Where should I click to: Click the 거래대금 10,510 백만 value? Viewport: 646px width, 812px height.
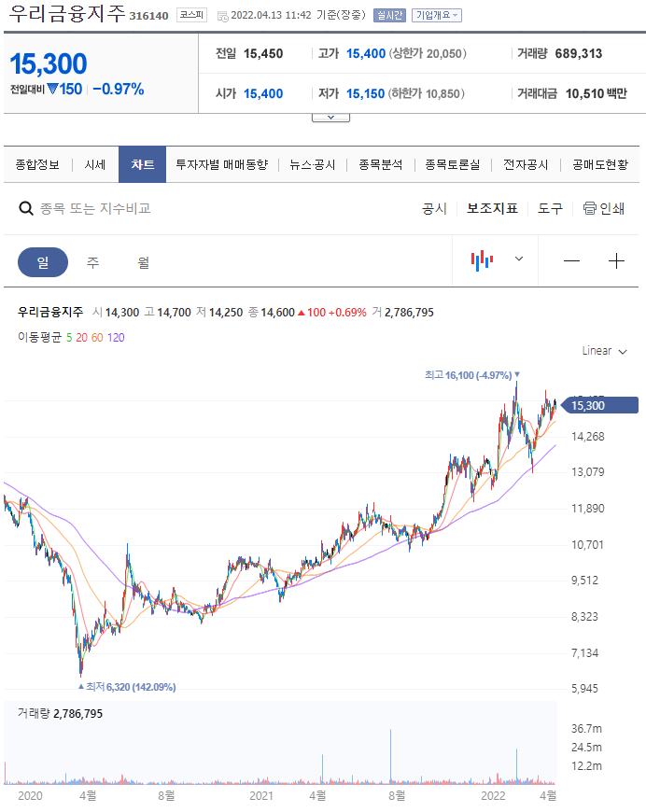(597, 93)
